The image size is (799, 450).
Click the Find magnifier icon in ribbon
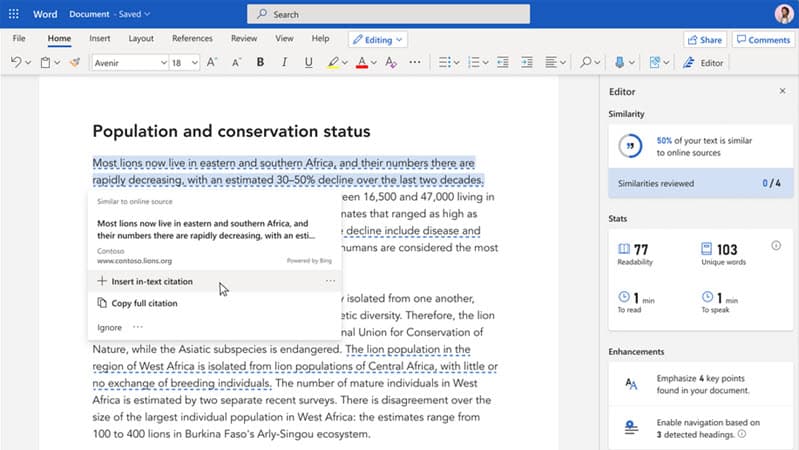click(x=586, y=62)
